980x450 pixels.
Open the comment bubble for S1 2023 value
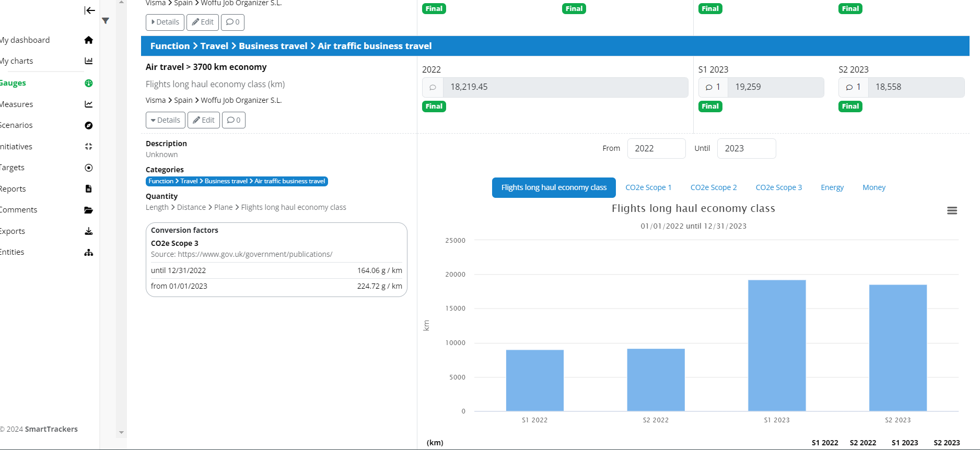point(713,87)
